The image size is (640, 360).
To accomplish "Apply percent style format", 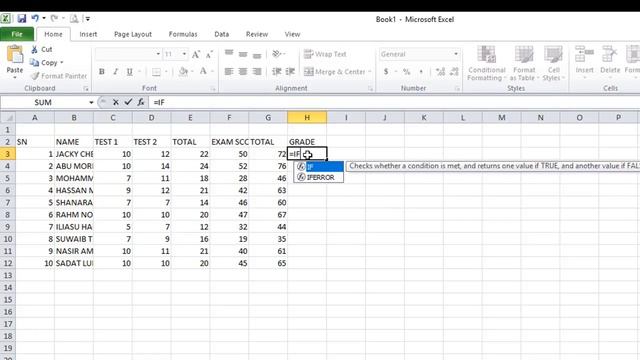I will [x=407, y=72].
